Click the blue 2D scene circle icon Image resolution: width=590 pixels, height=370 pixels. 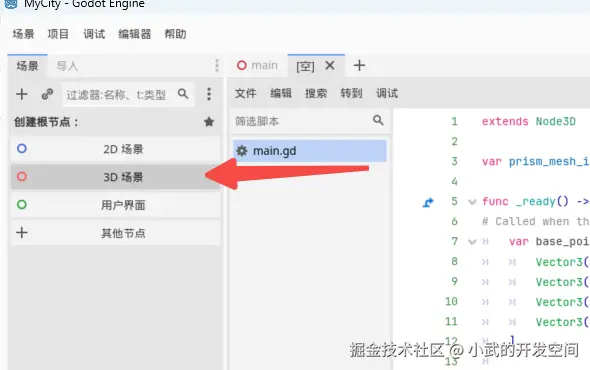click(22, 148)
